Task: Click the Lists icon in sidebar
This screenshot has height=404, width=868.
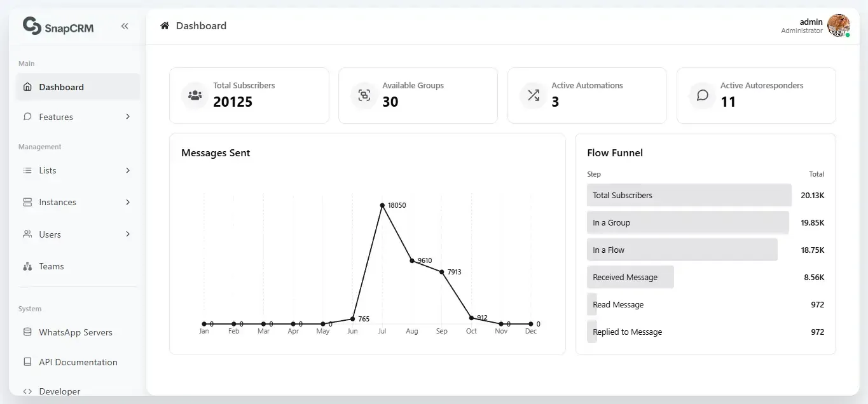Action: 27,170
